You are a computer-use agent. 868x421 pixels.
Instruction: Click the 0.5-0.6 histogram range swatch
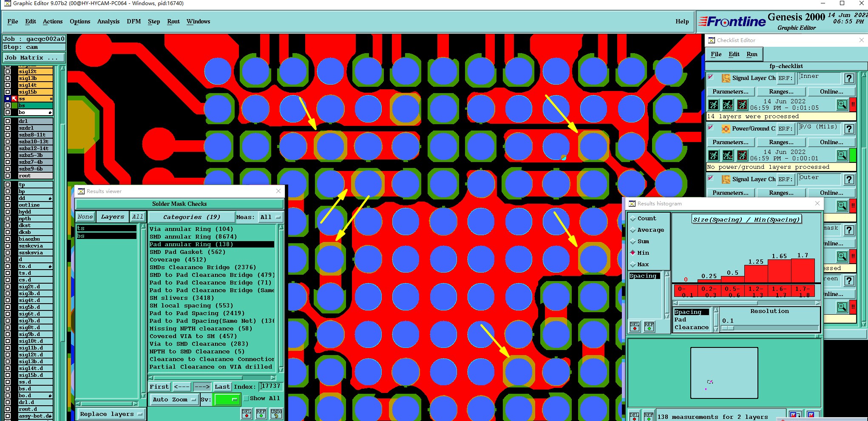732,291
